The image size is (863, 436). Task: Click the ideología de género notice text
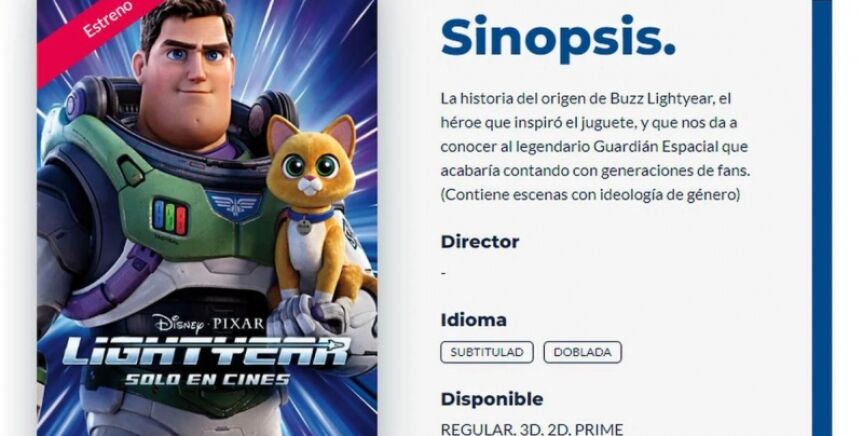(590, 195)
